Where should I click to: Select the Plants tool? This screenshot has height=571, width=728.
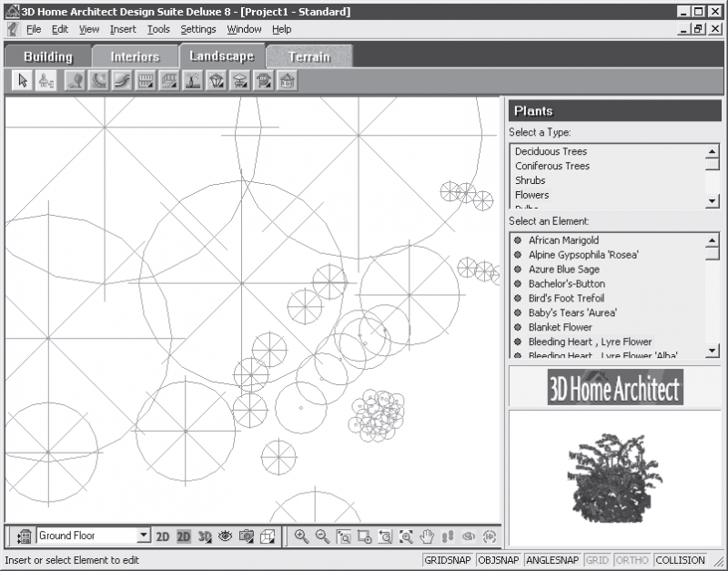click(76, 81)
